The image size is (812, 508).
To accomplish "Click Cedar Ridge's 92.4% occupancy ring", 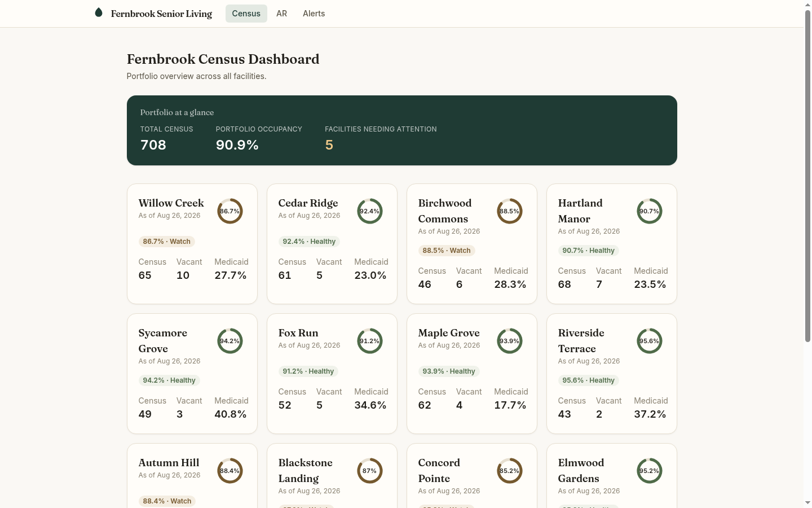I will [370, 211].
